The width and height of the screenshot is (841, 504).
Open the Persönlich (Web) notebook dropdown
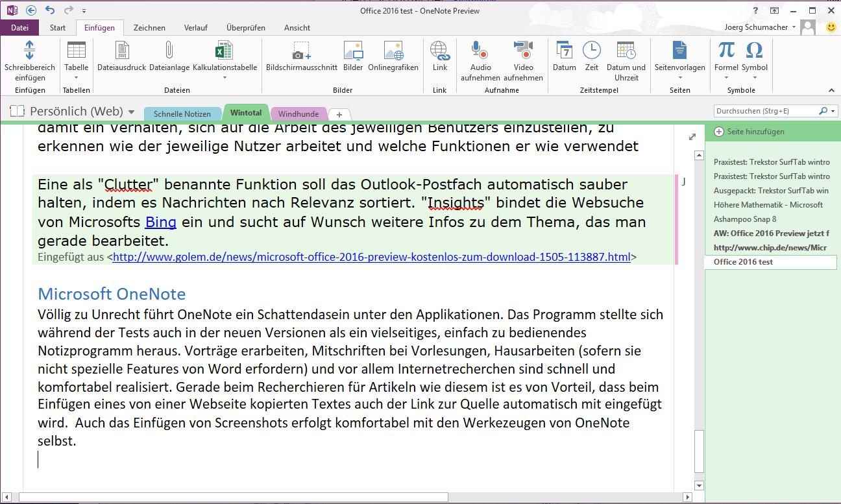(x=132, y=112)
